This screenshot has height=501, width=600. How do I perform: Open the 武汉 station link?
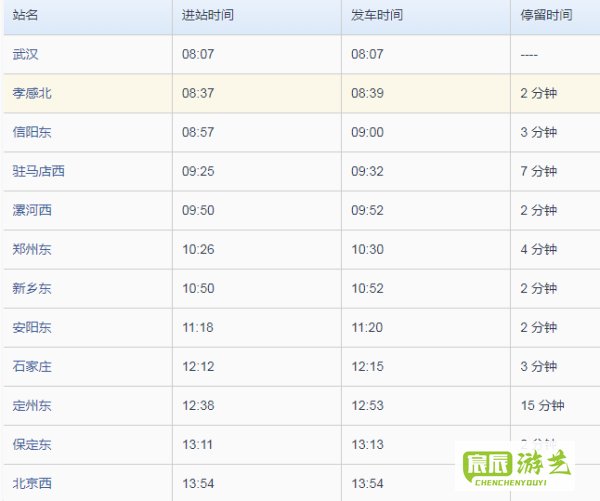[25, 54]
